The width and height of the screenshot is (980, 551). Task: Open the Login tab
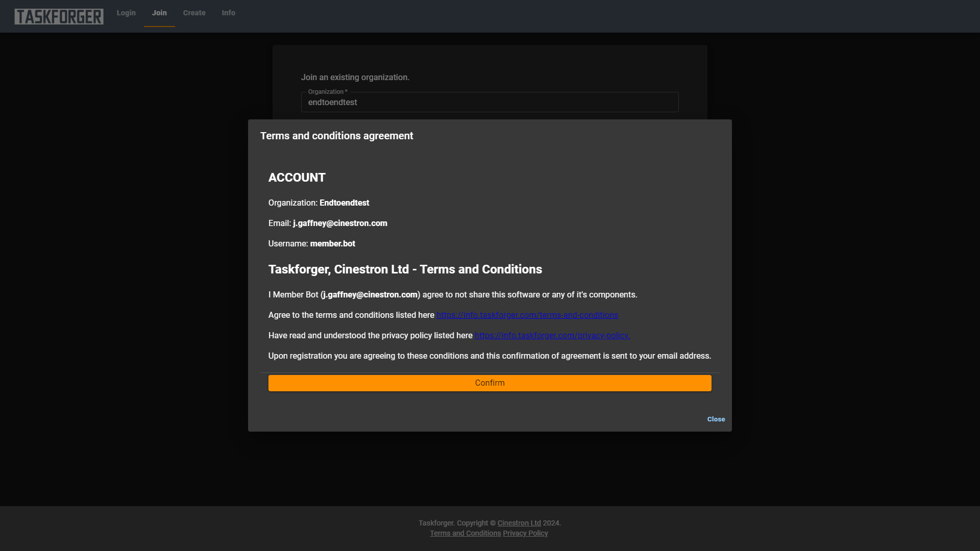tap(126, 13)
